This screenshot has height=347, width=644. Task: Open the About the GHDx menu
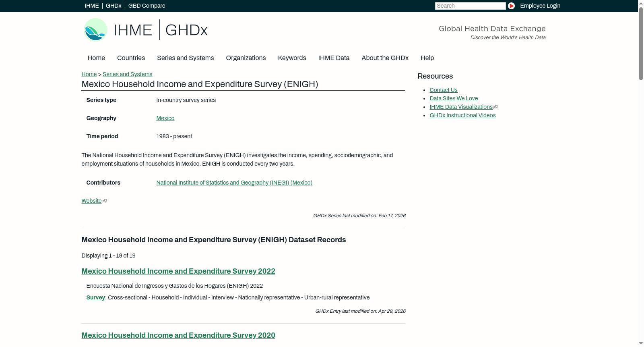(385, 58)
